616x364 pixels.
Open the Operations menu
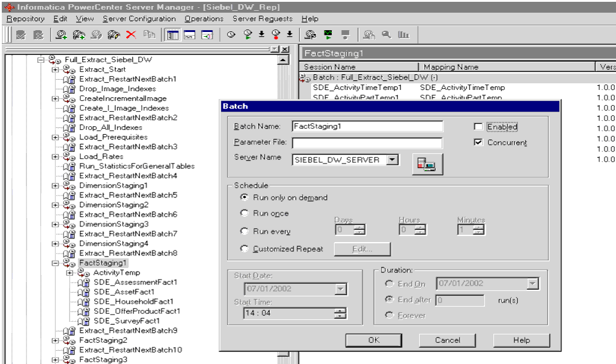click(x=204, y=19)
